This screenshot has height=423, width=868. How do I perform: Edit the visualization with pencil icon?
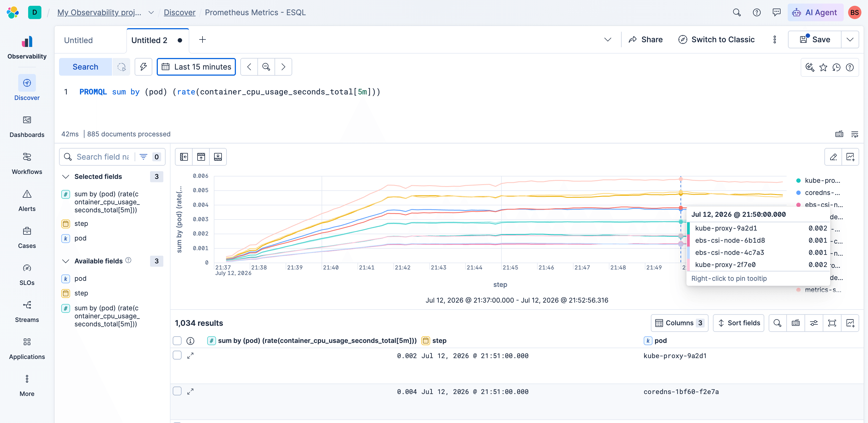pyautogui.click(x=833, y=157)
